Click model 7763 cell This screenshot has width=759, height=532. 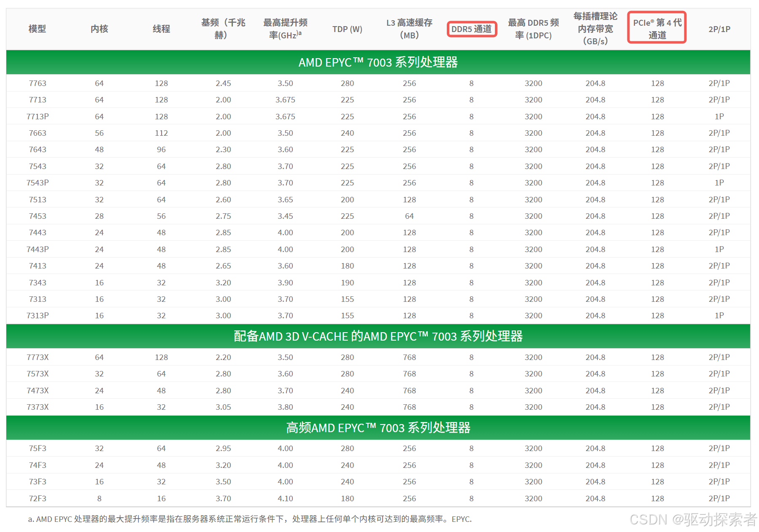tap(37, 83)
